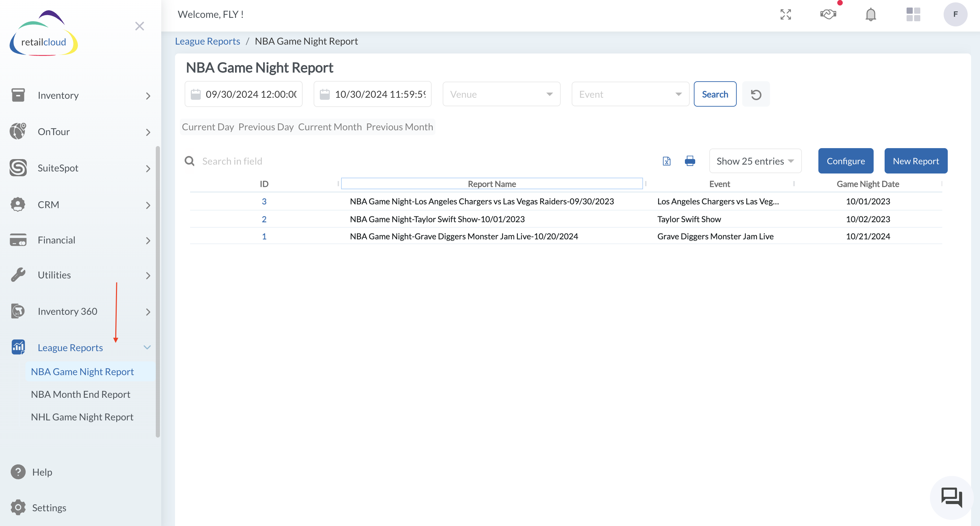Viewport: 980px width, 526px height.
Task: Open the Show 25 entries dropdown
Action: tap(755, 161)
